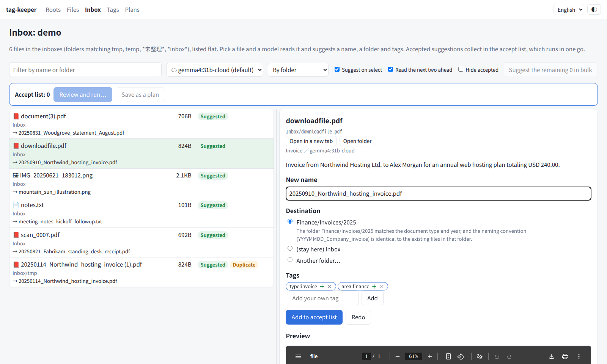Zoom out the PDF preview
Screen dimensions: 607x364
coord(398,356)
